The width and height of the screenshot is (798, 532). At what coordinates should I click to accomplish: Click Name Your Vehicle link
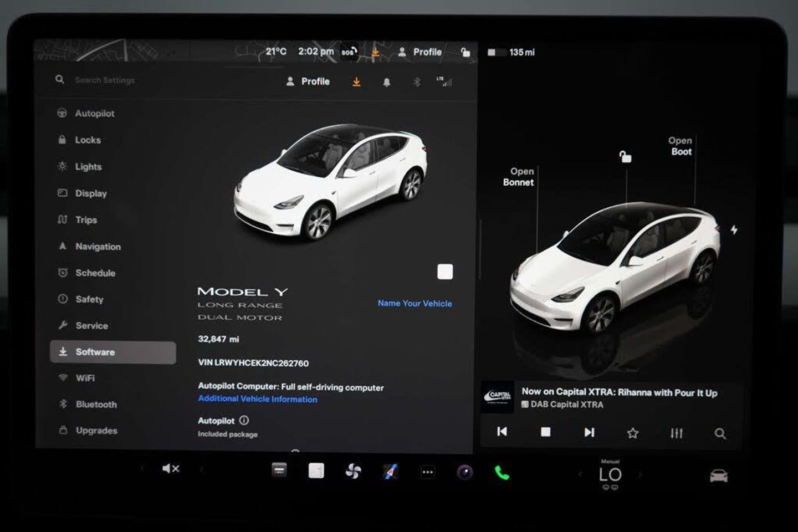point(415,303)
